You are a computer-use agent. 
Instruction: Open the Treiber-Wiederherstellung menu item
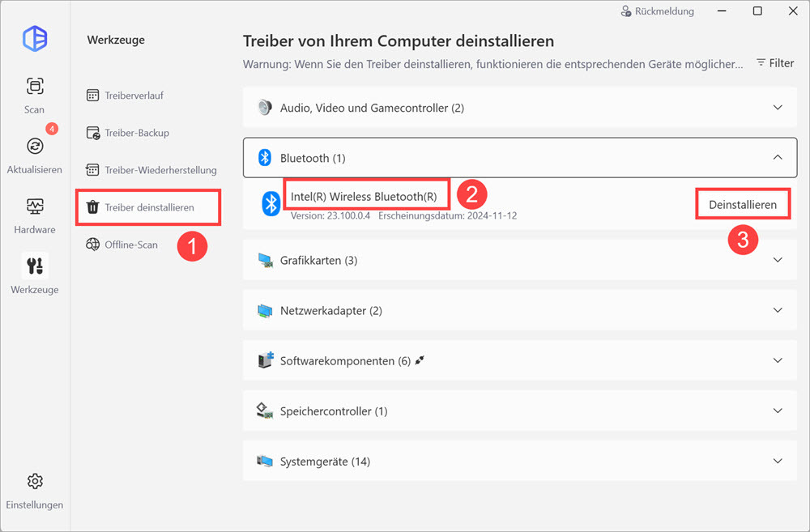click(151, 170)
